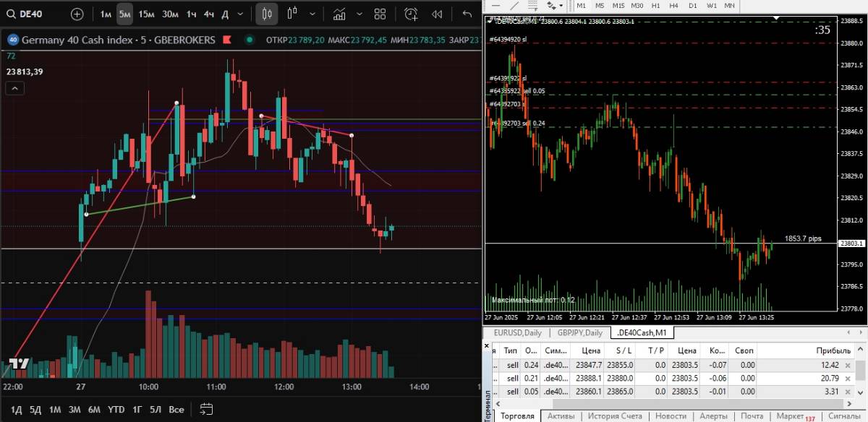This screenshot has height=422, width=868.
Task: Switch MetaTrader chart to M30
Action: (637, 5)
